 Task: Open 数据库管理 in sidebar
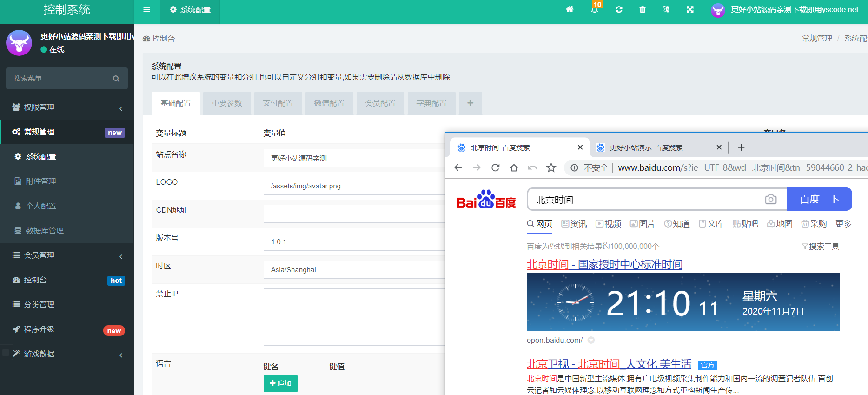coord(67,231)
